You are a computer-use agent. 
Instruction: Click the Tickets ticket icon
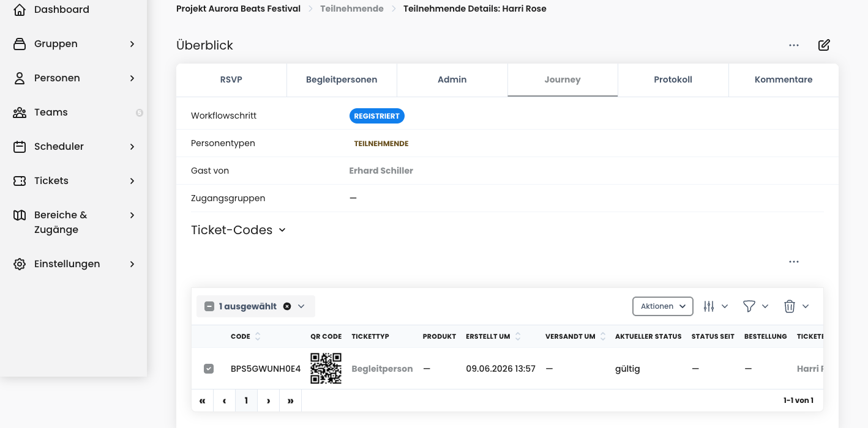pos(20,181)
